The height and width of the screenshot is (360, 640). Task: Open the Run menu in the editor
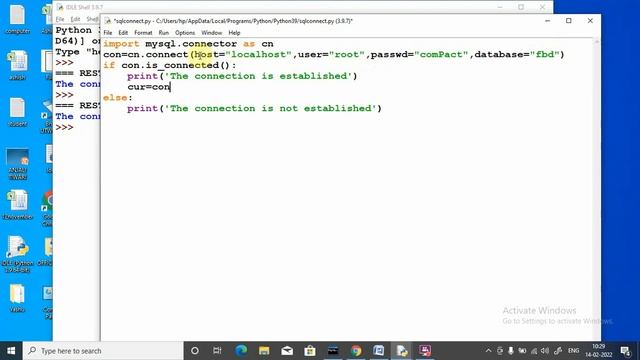[x=164, y=33]
